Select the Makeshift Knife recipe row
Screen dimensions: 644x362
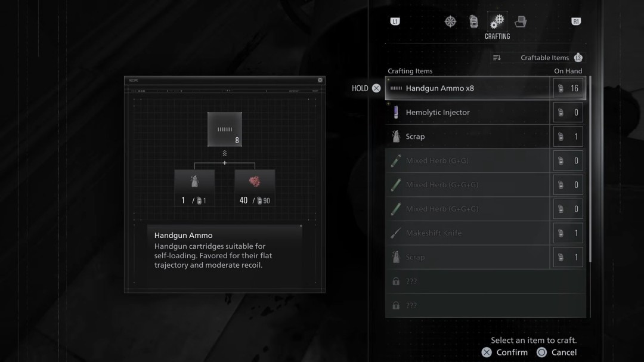pyautogui.click(x=468, y=233)
